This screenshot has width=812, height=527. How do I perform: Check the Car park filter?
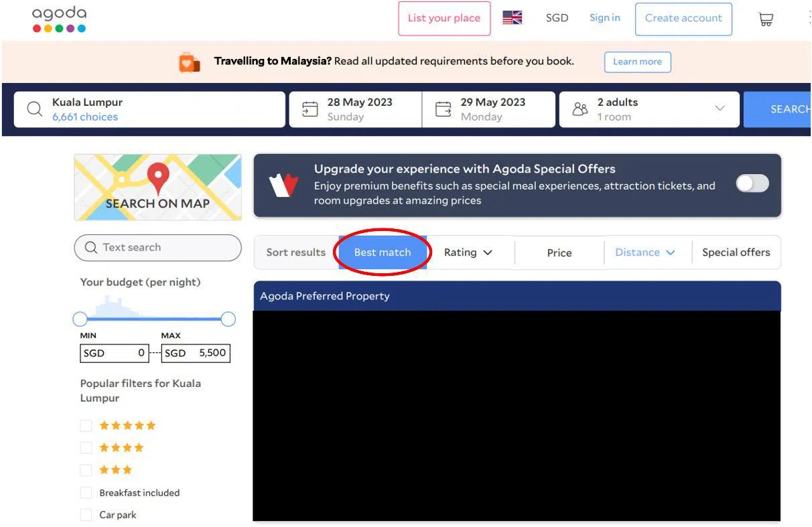[86, 515]
